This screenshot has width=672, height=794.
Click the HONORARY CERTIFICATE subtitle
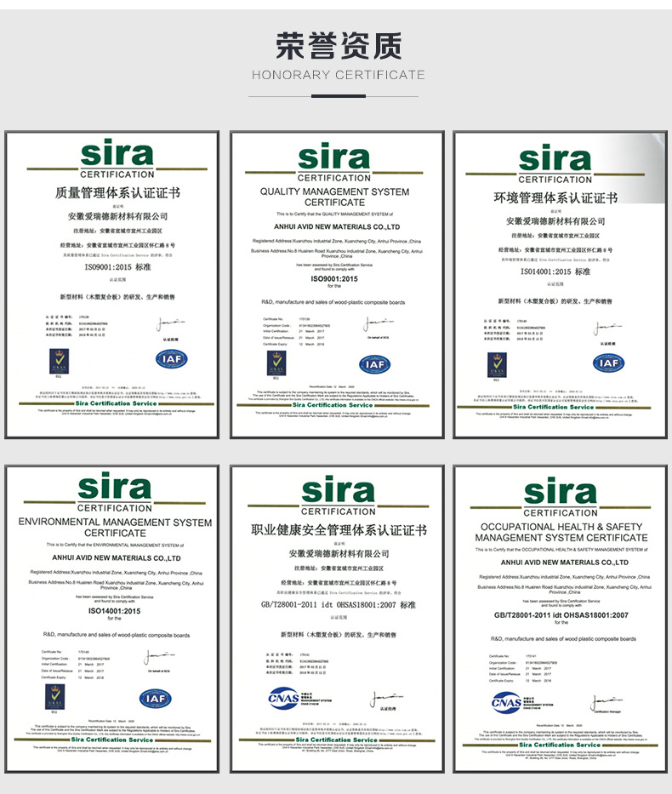(339, 75)
